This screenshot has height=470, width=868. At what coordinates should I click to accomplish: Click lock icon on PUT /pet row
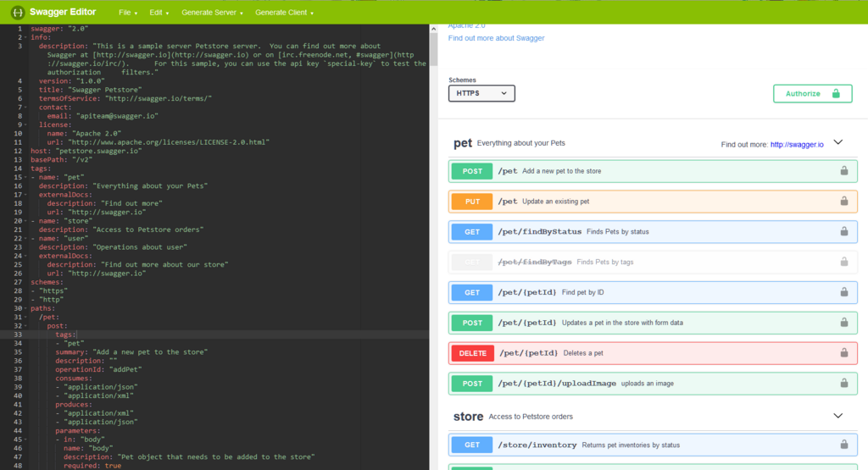[x=844, y=202]
